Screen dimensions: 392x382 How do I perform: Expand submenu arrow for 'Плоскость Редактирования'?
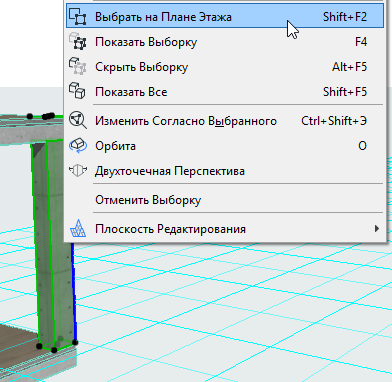[377, 229]
